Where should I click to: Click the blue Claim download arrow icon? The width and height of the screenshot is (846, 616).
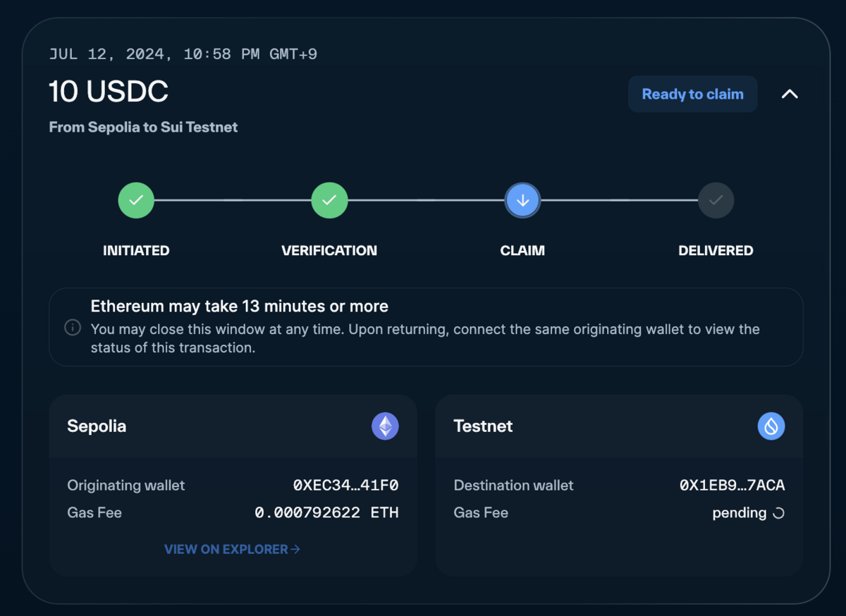tap(522, 200)
